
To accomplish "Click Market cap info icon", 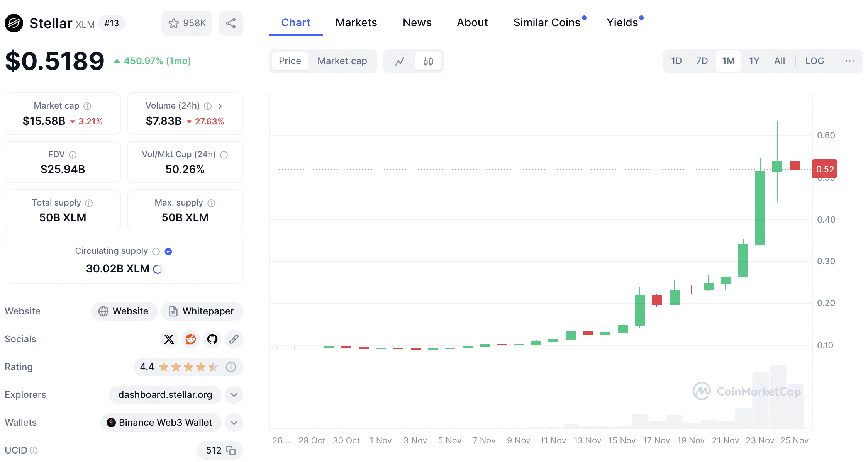I will pyautogui.click(x=88, y=106).
